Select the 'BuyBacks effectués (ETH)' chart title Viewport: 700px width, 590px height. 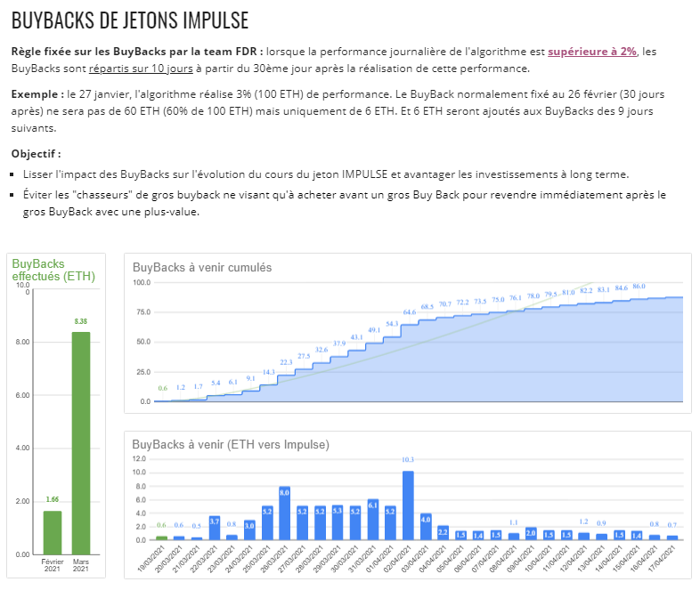53,270
